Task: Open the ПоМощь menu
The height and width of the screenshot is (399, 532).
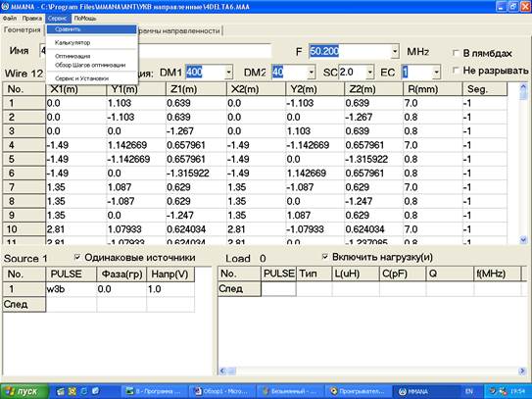Action: click(x=85, y=18)
